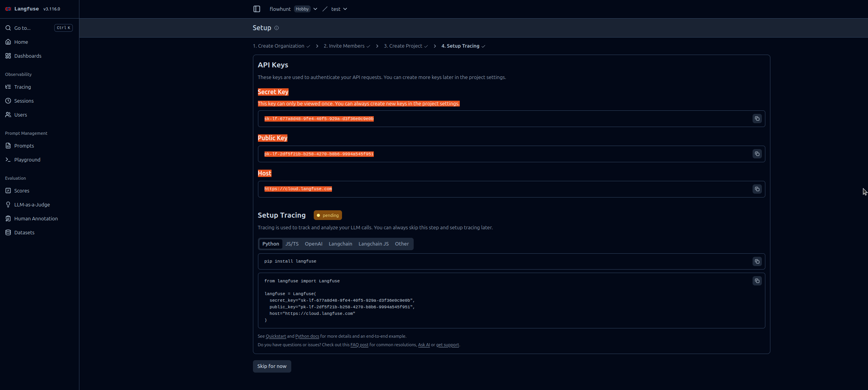Select the Playground terminal icon
868x390 pixels.
click(8, 160)
